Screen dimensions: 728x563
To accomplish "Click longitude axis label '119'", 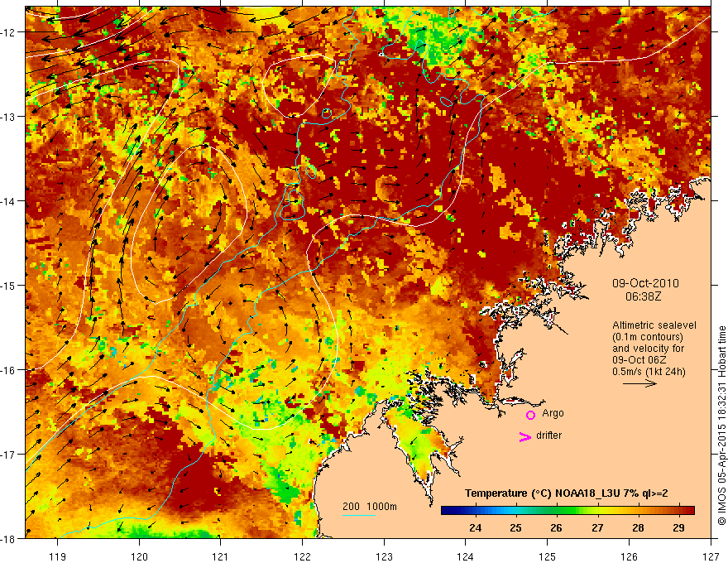I will (x=58, y=556).
